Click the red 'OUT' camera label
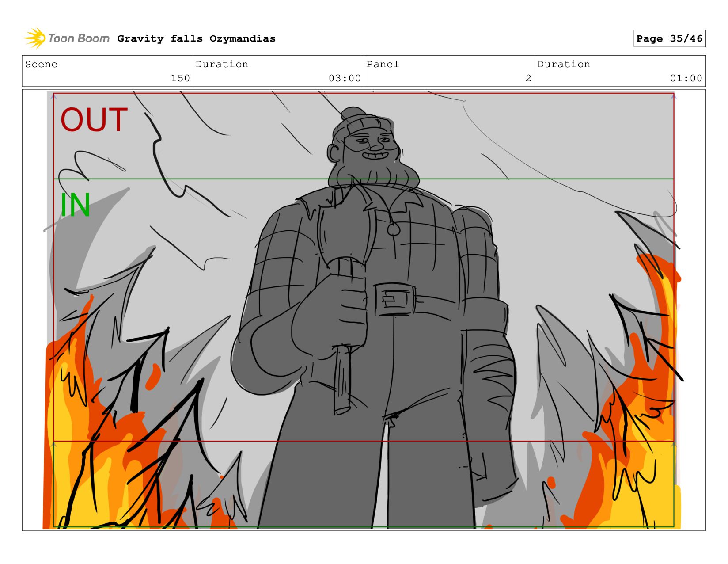This screenshot has width=728, height=564. (x=94, y=120)
